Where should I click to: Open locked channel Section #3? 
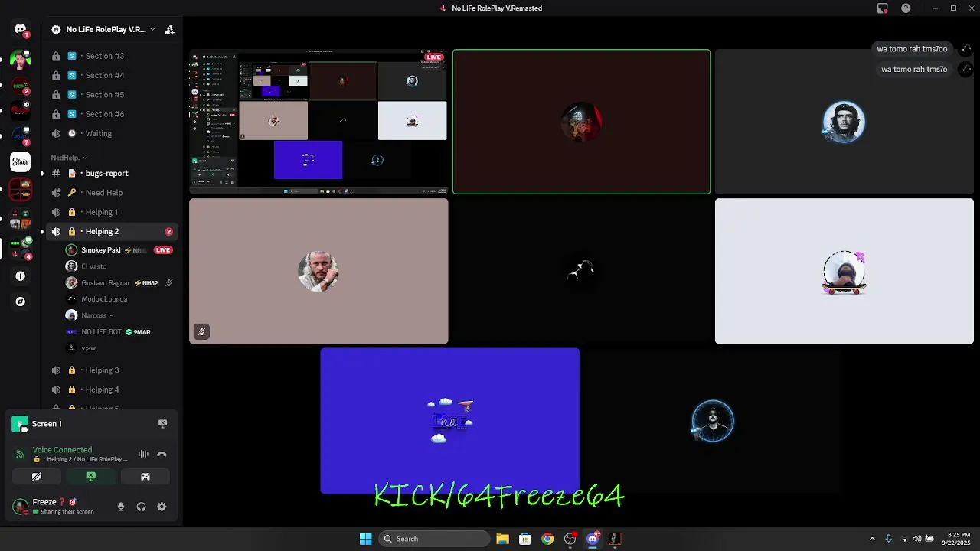(112, 56)
